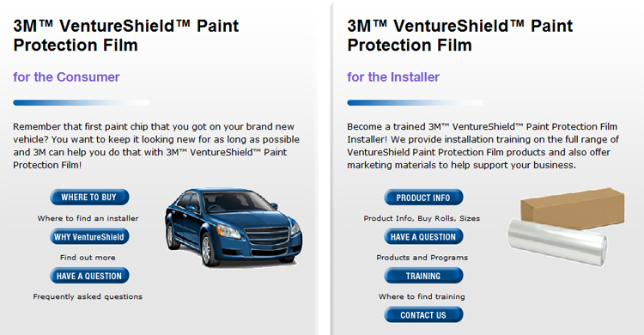Screen dimensions: 644x335
Task: Click "Where to find training" caption
Action: pyautogui.click(x=422, y=296)
